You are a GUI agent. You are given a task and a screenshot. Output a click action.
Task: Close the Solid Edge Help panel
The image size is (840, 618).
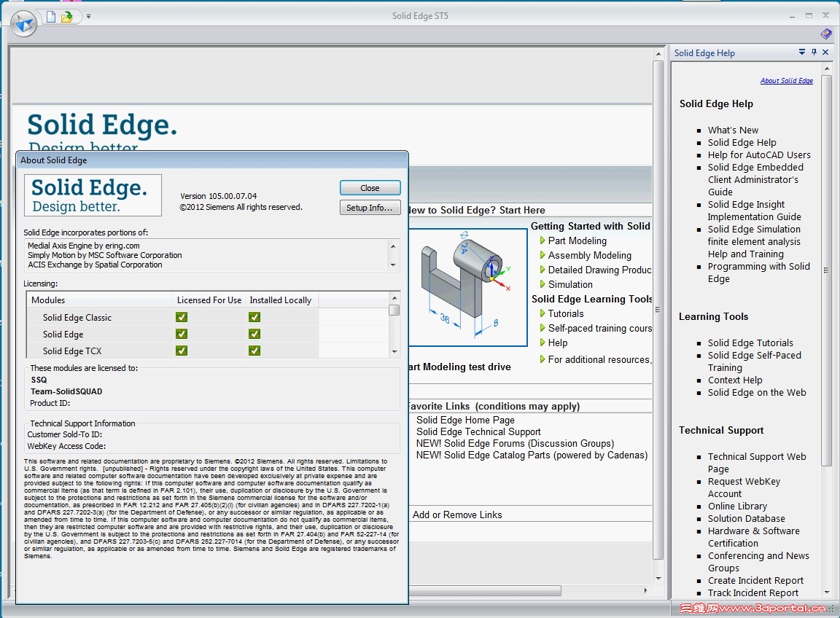pos(825,52)
